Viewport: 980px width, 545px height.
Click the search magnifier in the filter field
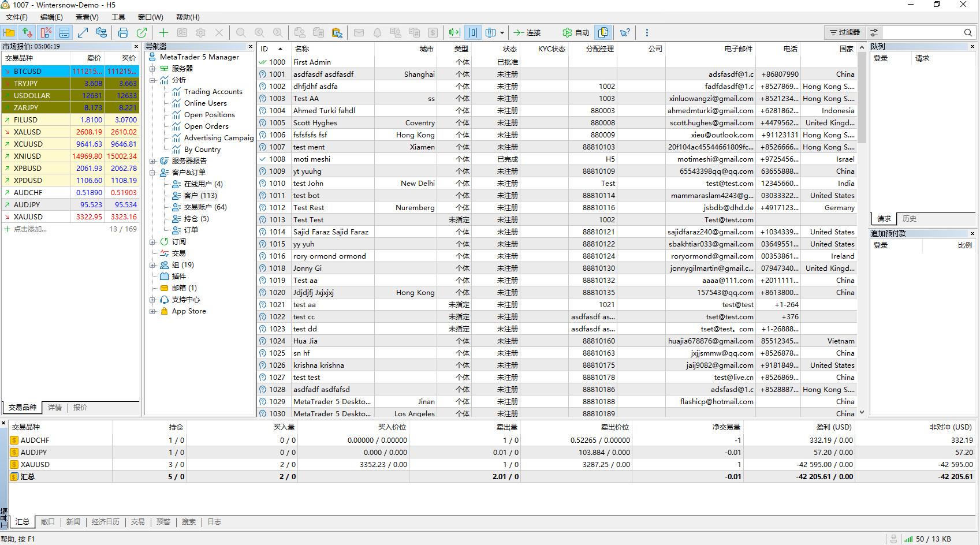tap(968, 32)
